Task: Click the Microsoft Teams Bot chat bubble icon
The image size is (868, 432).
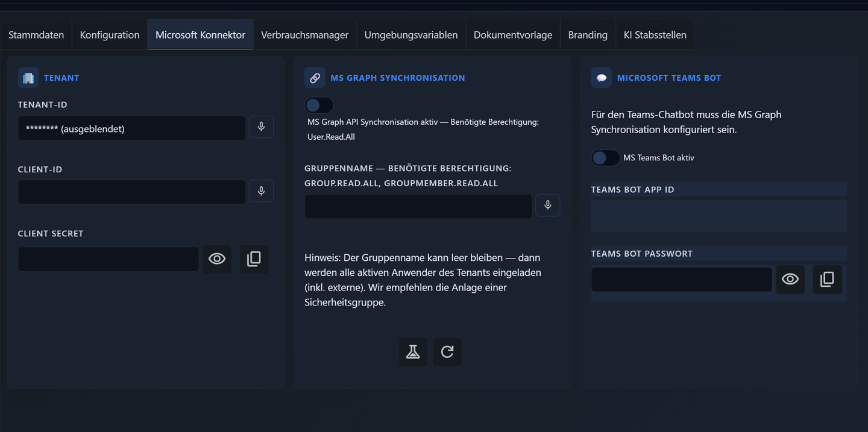Action: coord(601,78)
